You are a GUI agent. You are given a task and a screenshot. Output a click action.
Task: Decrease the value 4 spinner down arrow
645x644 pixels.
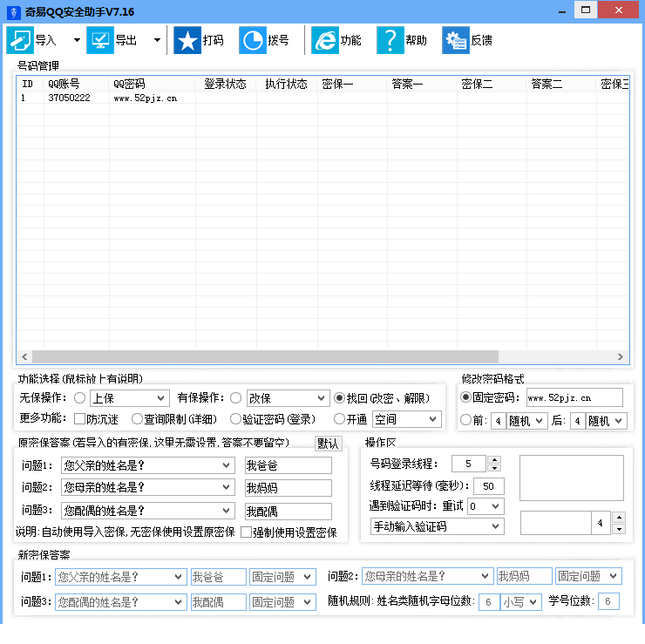point(619,529)
